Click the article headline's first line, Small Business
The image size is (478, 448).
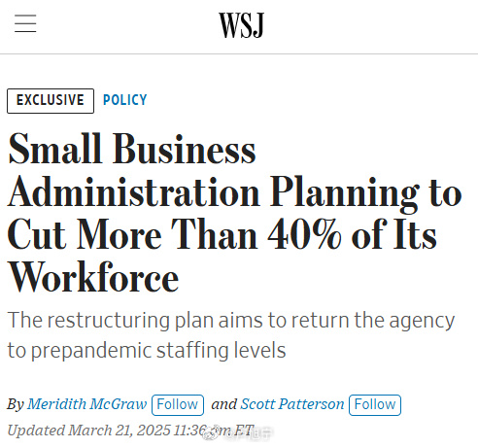click(132, 150)
